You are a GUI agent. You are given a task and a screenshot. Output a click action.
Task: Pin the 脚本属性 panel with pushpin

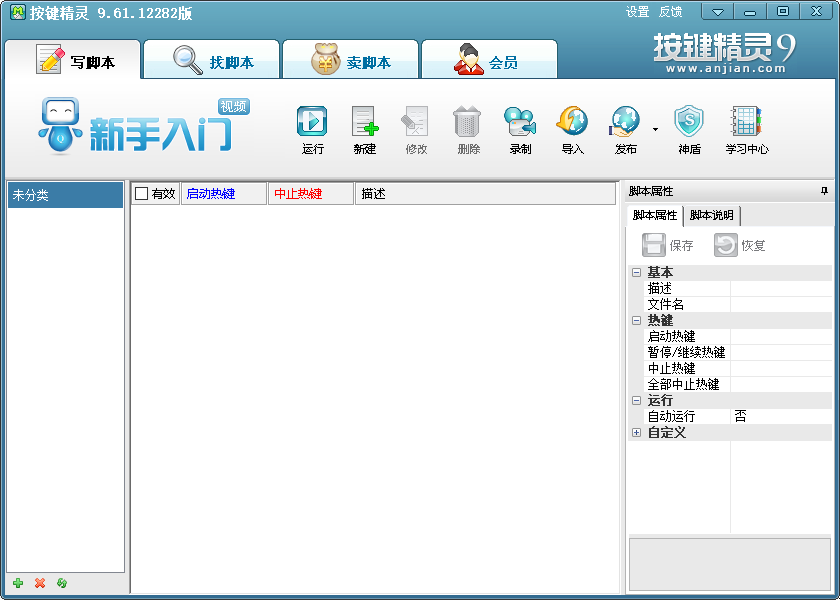[x=824, y=191]
